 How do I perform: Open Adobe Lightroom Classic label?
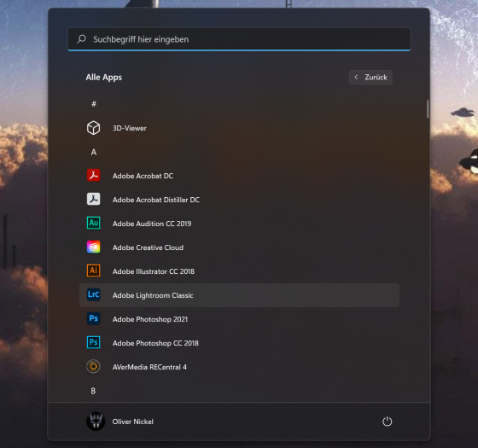coord(153,295)
